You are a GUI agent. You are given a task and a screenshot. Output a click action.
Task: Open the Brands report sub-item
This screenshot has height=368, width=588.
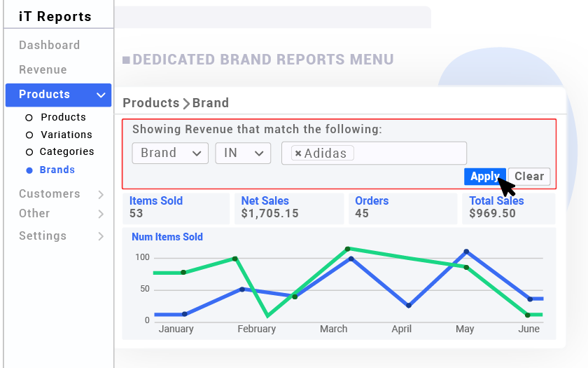click(x=57, y=170)
